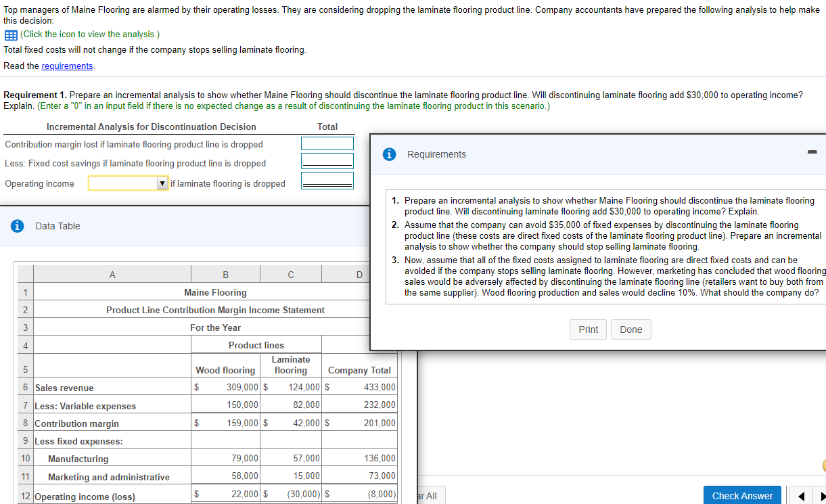
Task: Click the '(Click the icon to view the analysis.)' text
Action: (90, 35)
